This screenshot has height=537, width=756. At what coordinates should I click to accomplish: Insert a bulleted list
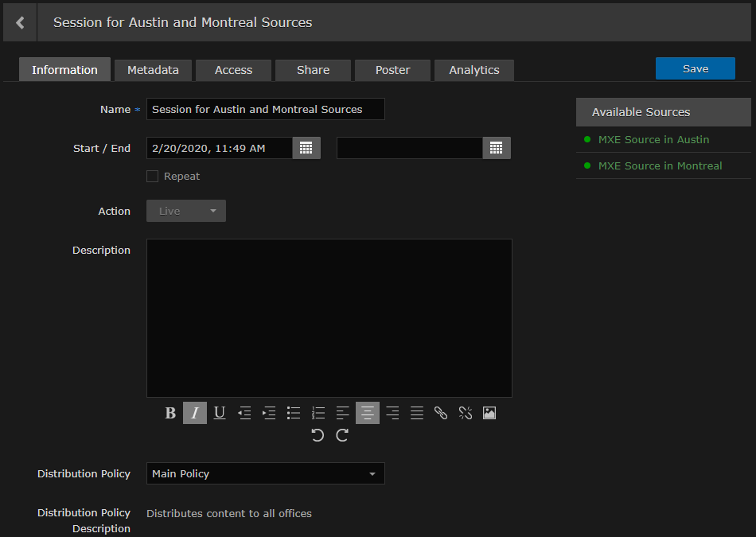pyautogui.click(x=294, y=413)
